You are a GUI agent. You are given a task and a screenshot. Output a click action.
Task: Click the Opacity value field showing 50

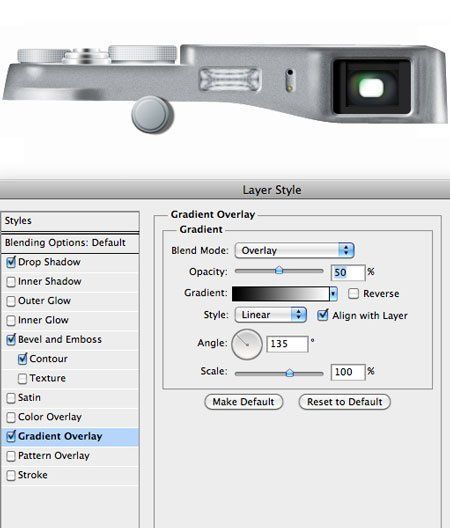click(x=348, y=272)
